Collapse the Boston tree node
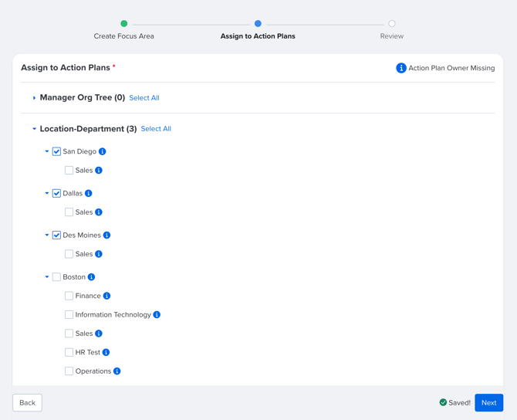 pos(46,277)
